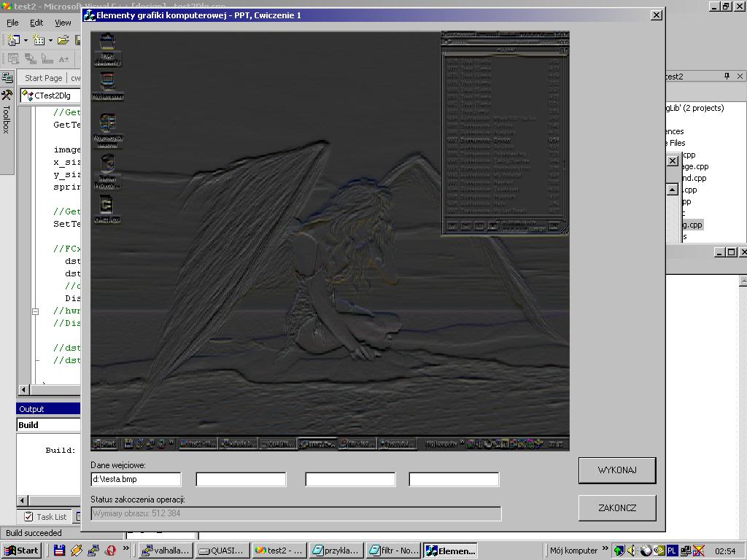Click the Open File folder icon

tap(63, 40)
